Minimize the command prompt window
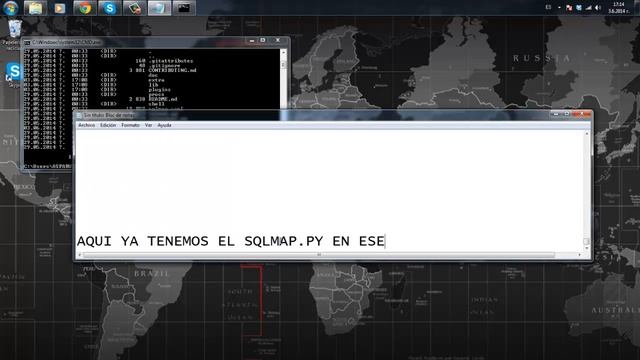This screenshot has height=360, width=640. [252, 40]
